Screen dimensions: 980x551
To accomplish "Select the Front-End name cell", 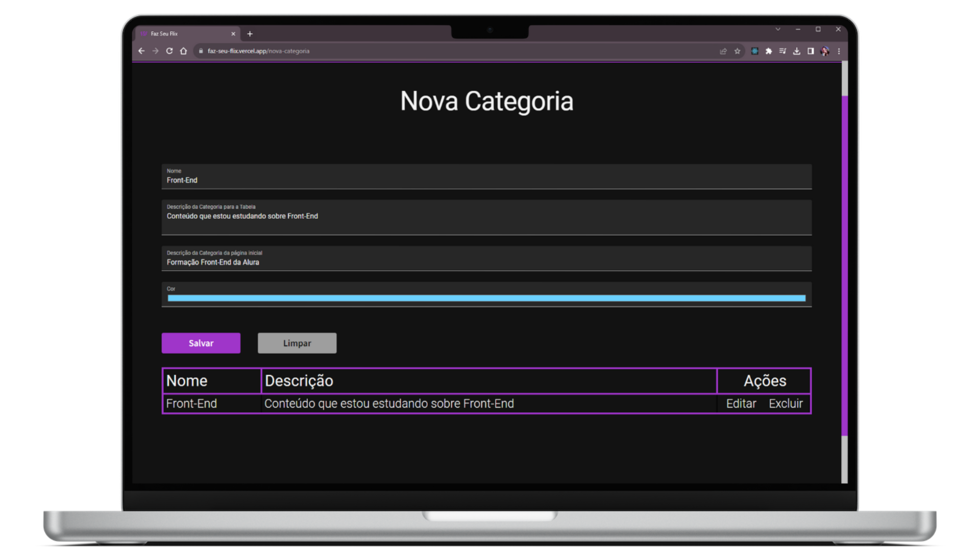I will tap(212, 404).
